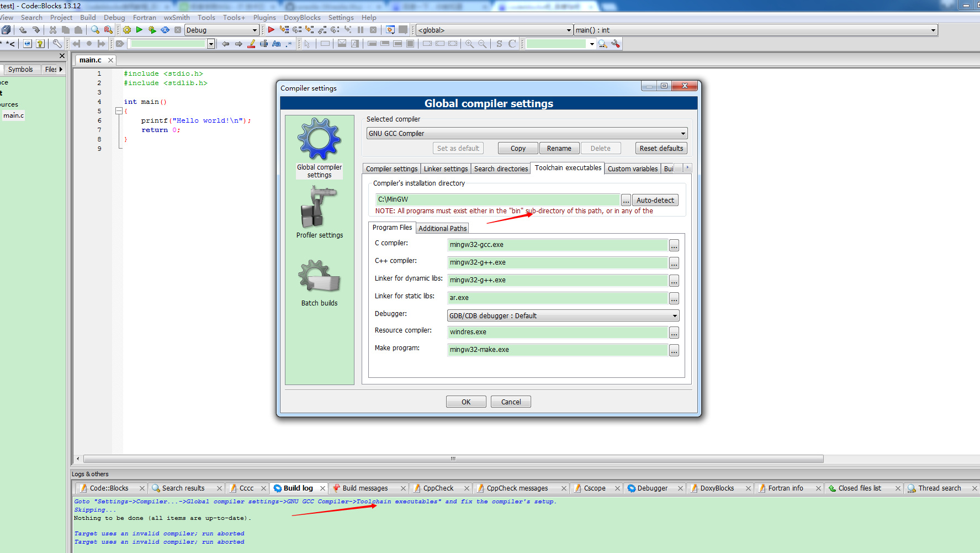Click the Find magnifier icon in toolbar
The width and height of the screenshot is (980, 553).
pyautogui.click(x=95, y=30)
